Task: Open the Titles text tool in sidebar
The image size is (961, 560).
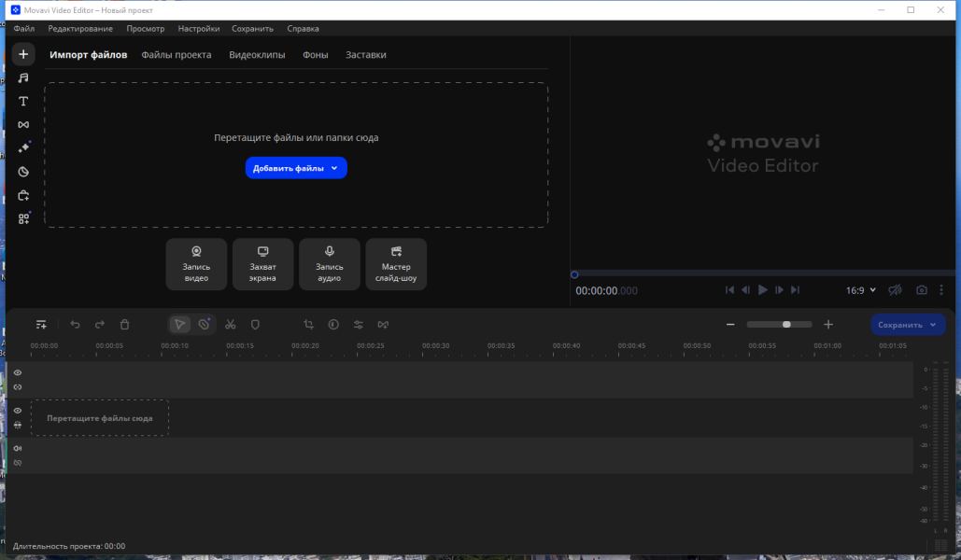Action: (x=23, y=101)
